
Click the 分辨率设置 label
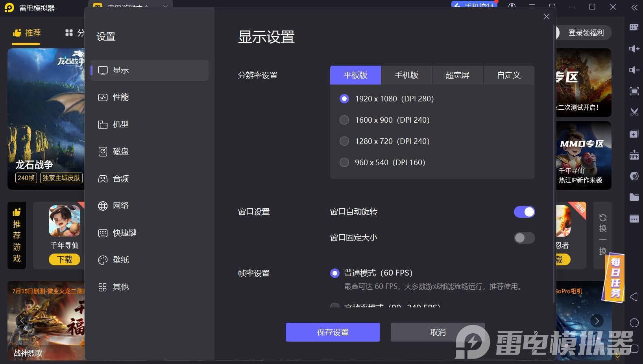(258, 75)
